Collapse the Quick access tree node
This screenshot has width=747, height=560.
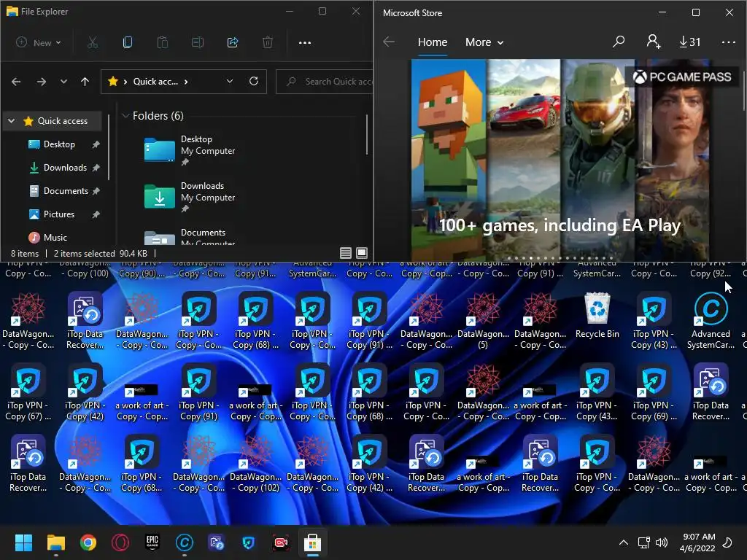pyautogui.click(x=12, y=121)
